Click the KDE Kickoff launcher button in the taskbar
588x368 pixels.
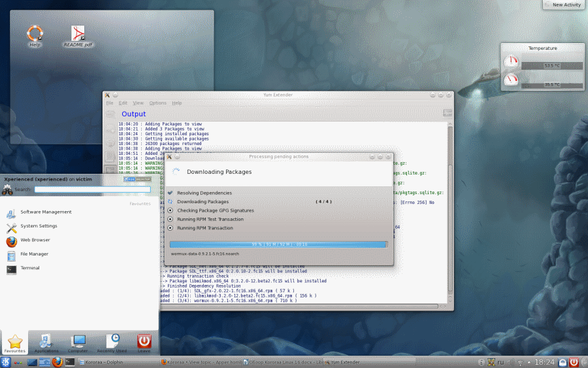tap(6, 362)
